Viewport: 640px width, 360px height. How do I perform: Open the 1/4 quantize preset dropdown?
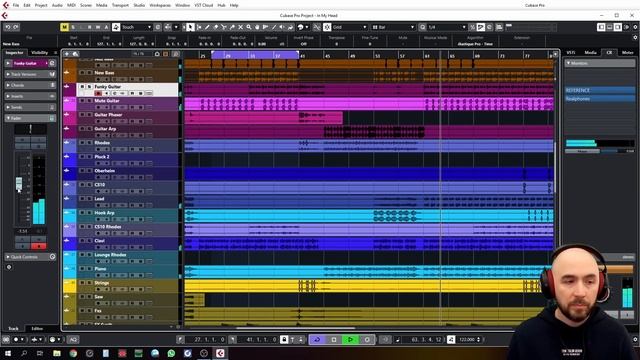click(447, 27)
